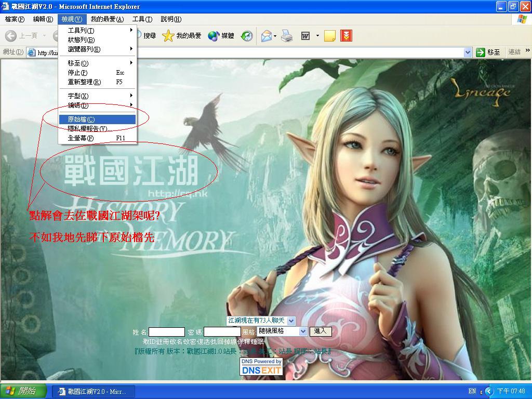
Task: Choose 移至(O) in the View menu
Action: click(x=97, y=63)
